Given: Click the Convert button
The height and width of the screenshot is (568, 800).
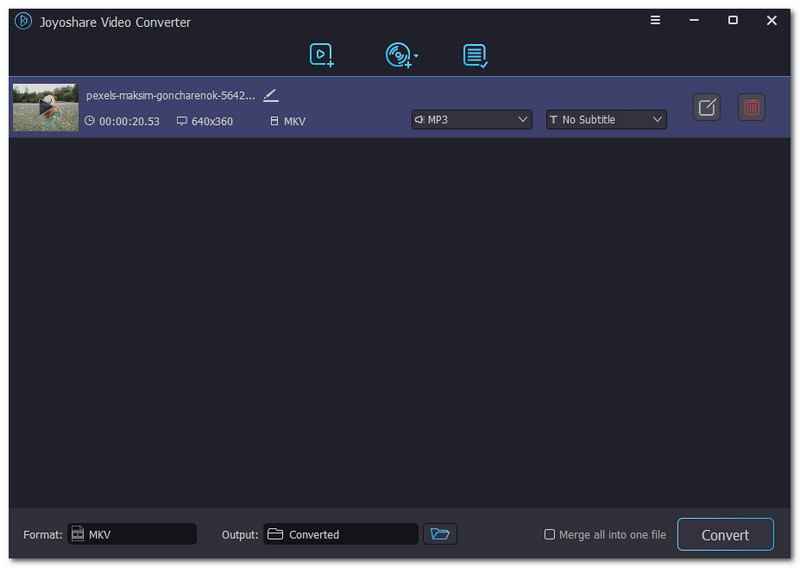Looking at the screenshot, I should tap(725, 534).
